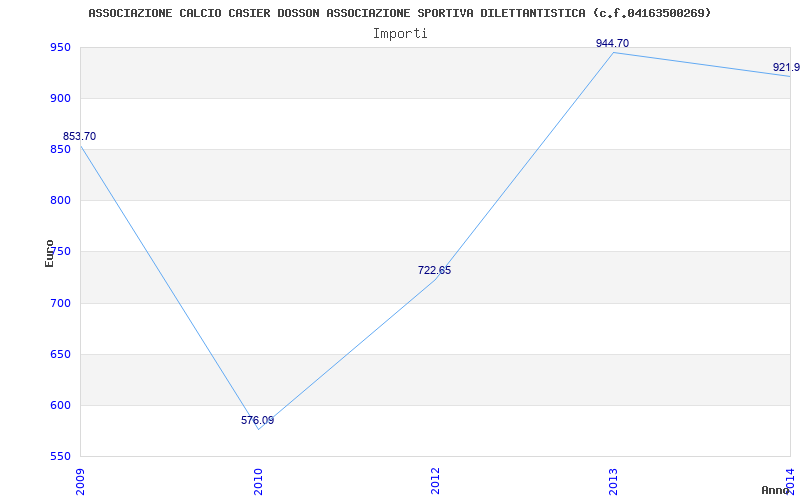Screen dimensions: 800x500
Task: Click the 2013 x-axis year label
Action: (x=613, y=481)
